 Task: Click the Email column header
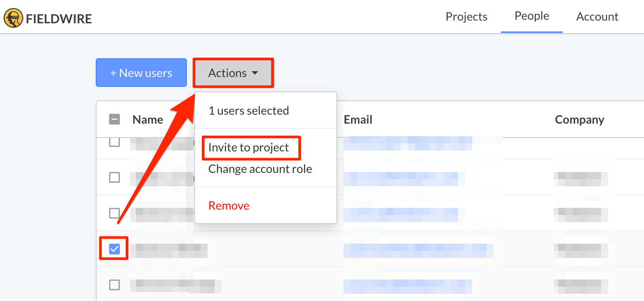(x=358, y=119)
